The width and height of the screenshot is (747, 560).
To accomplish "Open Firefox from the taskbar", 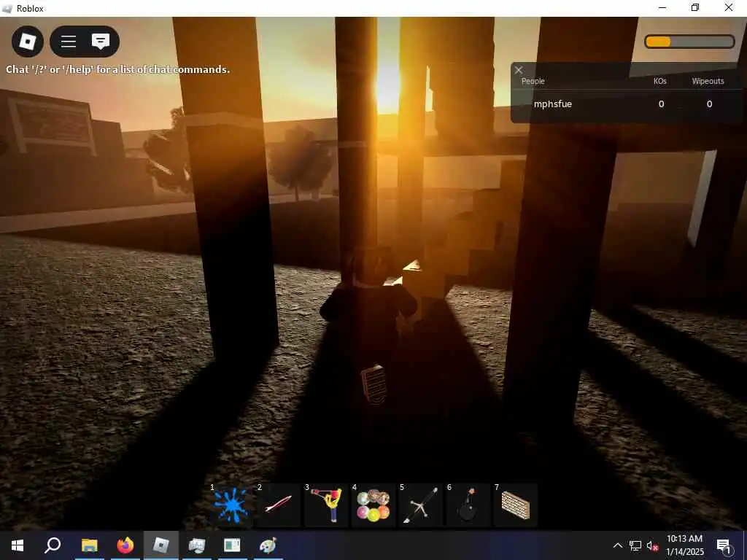I will tap(125, 545).
